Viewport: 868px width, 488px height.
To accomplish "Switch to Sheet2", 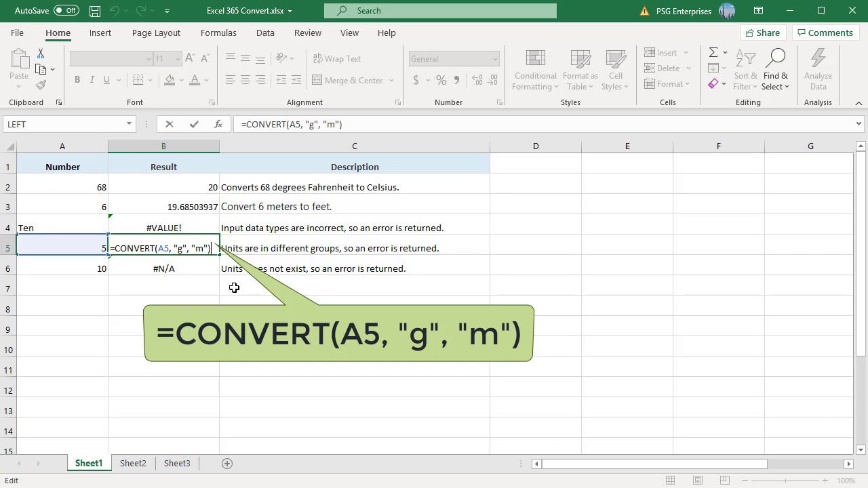I will 133,464.
